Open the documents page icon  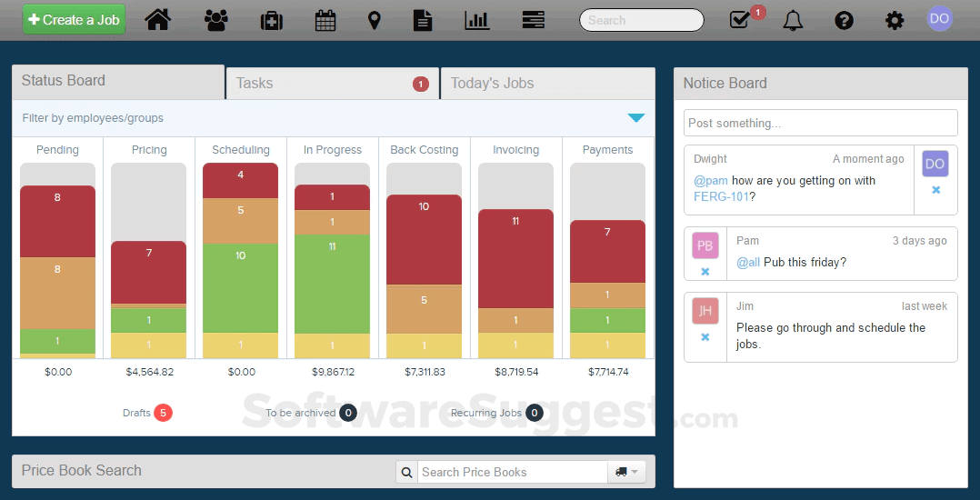422,20
